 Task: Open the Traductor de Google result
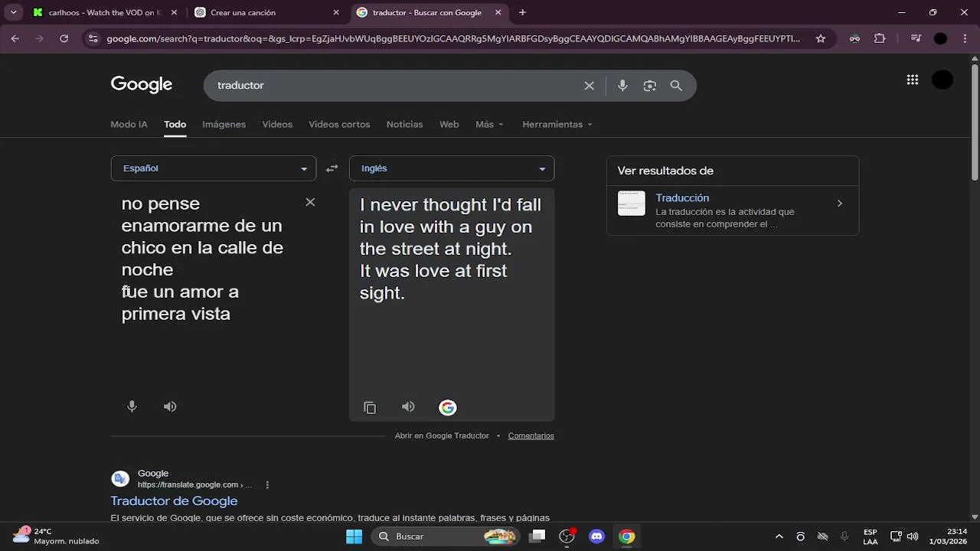tap(174, 500)
